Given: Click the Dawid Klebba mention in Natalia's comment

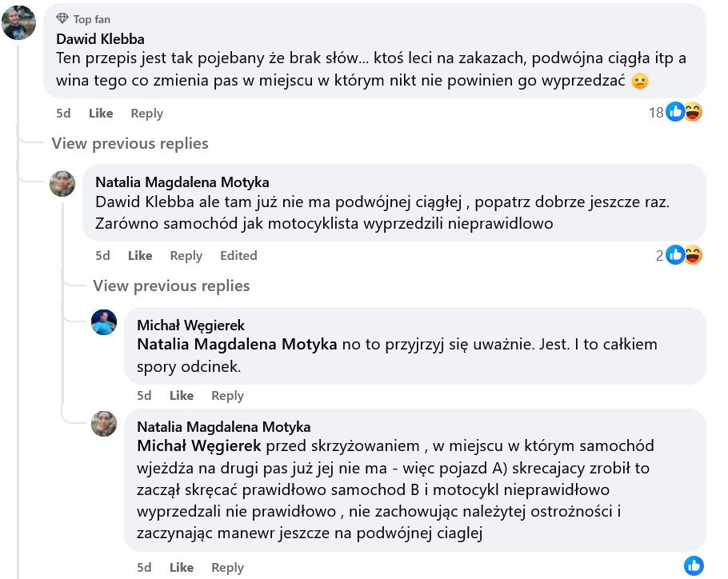Looking at the screenshot, I should click(141, 203).
